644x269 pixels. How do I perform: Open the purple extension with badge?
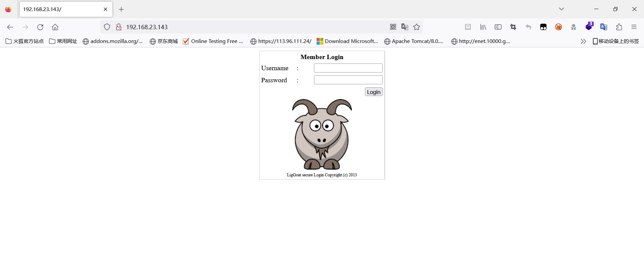point(589,26)
